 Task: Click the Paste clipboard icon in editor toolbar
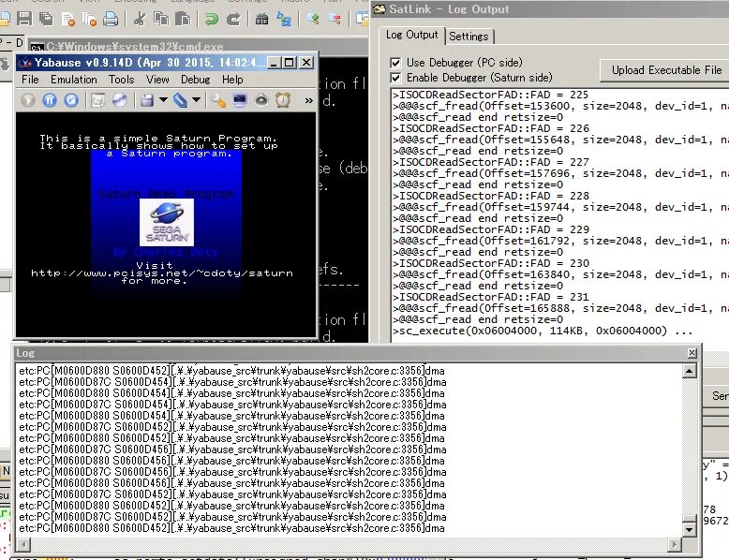[x=183, y=19]
